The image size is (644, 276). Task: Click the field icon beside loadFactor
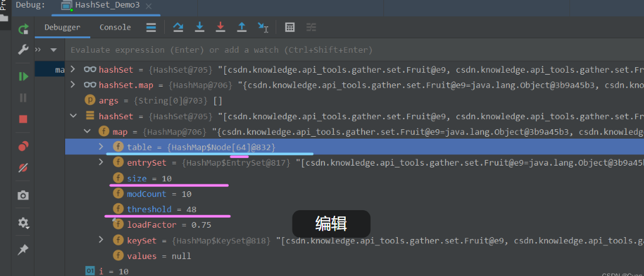[118, 225]
